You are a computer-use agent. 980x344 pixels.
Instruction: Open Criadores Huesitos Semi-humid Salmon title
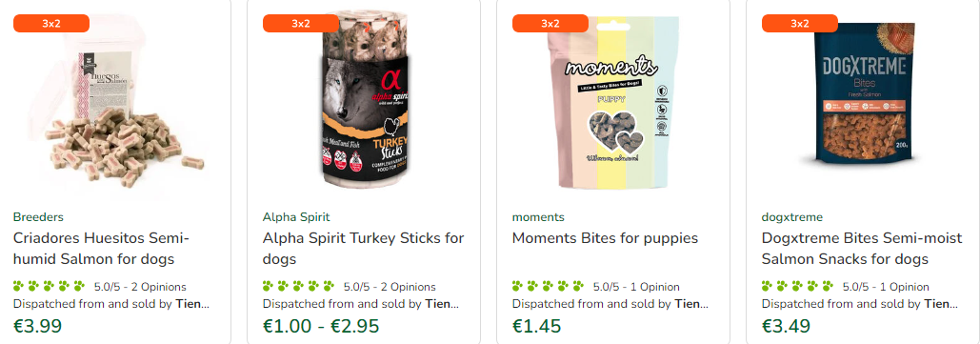[x=101, y=249]
